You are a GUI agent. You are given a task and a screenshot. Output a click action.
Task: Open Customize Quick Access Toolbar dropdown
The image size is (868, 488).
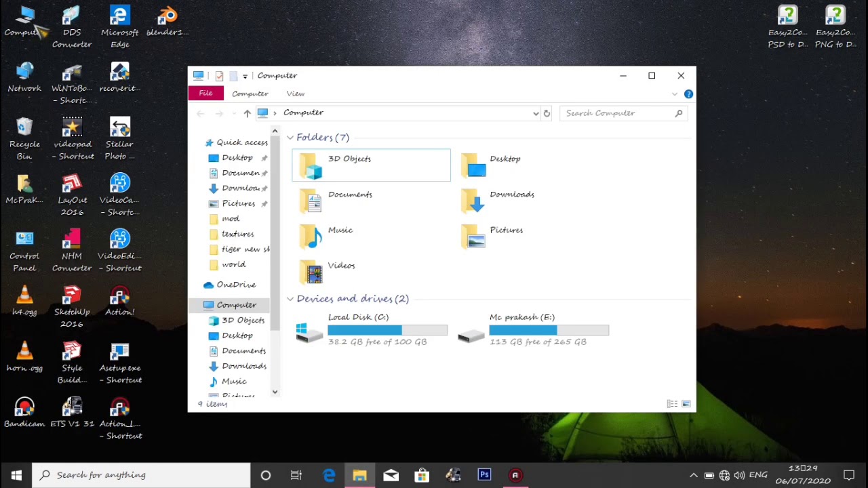coord(245,76)
